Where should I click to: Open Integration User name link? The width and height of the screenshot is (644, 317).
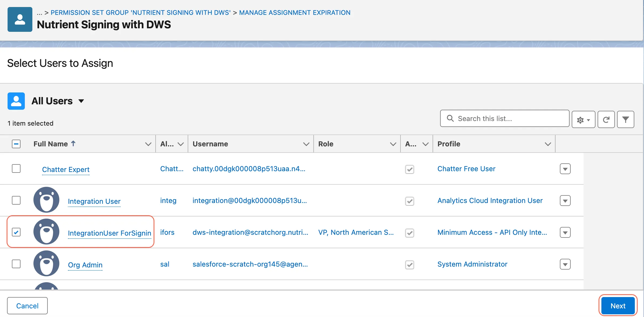pos(94,201)
